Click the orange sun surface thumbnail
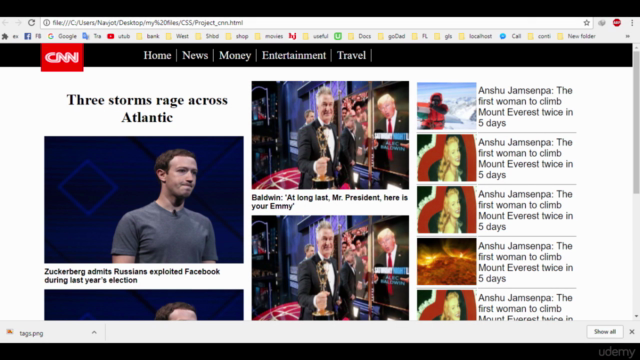This screenshot has height=360, width=640. pos(447,262)
